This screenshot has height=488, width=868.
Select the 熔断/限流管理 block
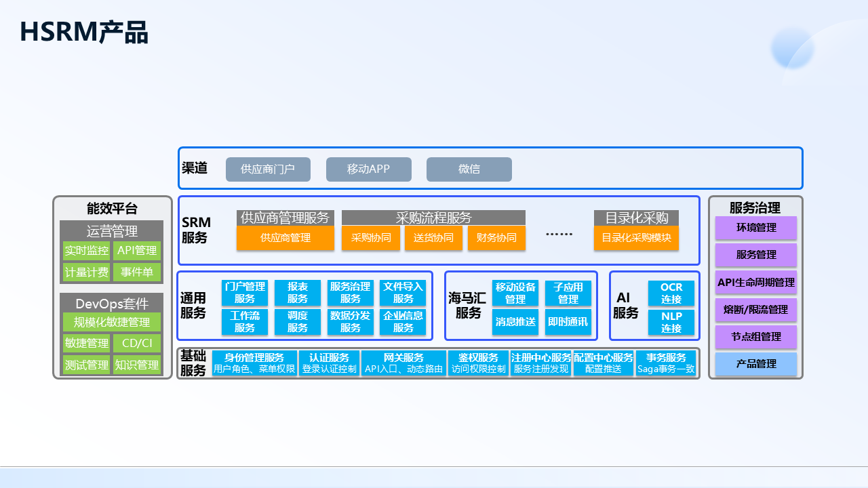point(756,310)
